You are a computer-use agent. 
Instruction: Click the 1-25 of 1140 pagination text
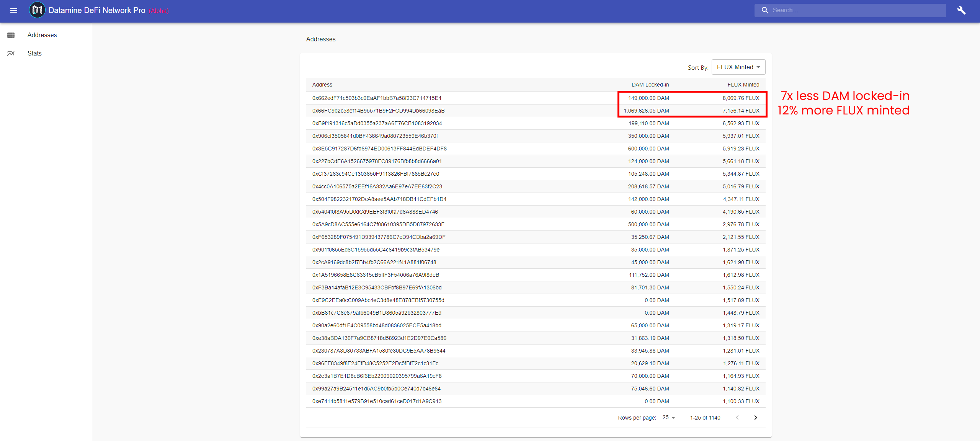[705, 418]
